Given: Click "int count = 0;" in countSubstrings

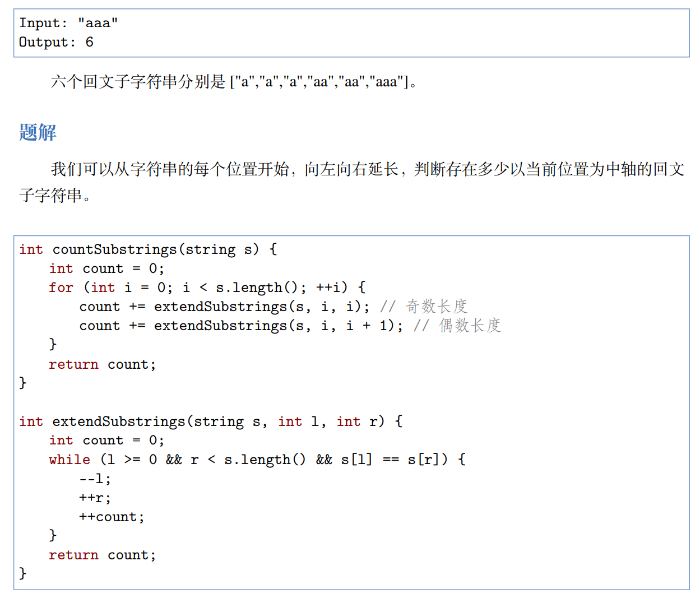Looking at the screenshot, I should [x=106, y=269].
